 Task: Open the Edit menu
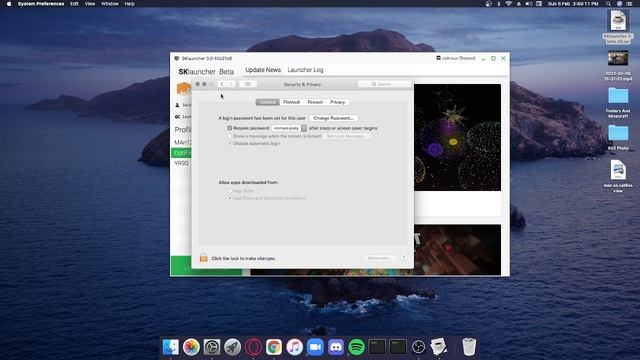point(74,4)
